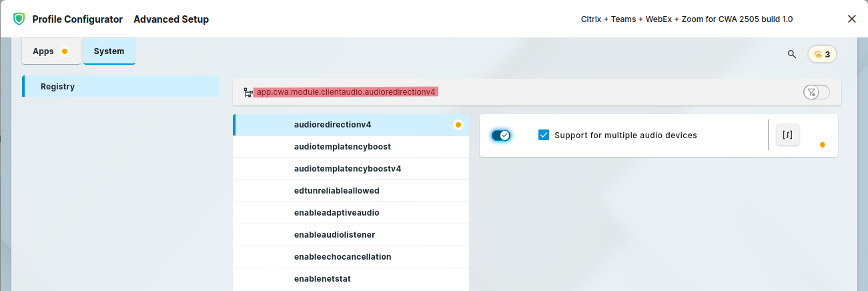Select audiotemplatencyboost registry entry
The image size is (868, 291).
(x=342, y=147)
